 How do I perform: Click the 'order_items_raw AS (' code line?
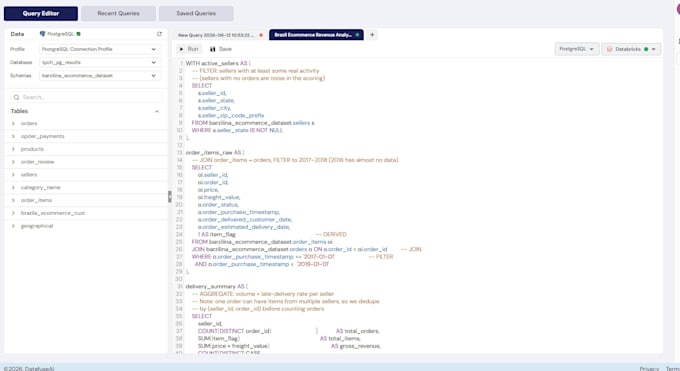(x=215, y=153)
